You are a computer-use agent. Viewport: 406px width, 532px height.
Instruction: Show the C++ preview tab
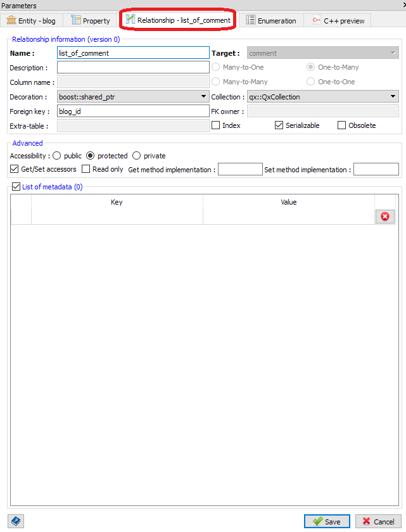click(337, 21)
